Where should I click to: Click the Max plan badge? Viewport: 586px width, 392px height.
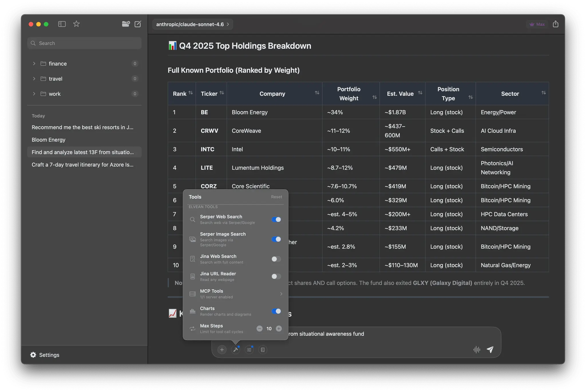pos(537,24)
